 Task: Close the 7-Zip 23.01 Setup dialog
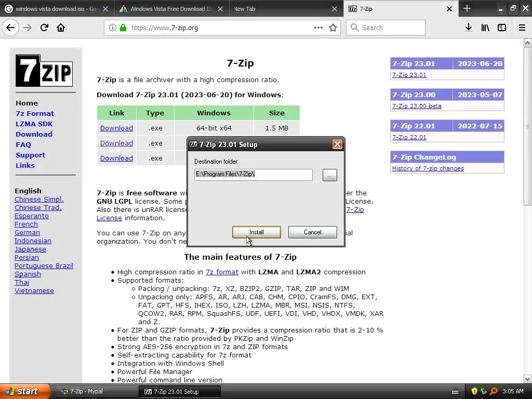(x=337, y=144)
